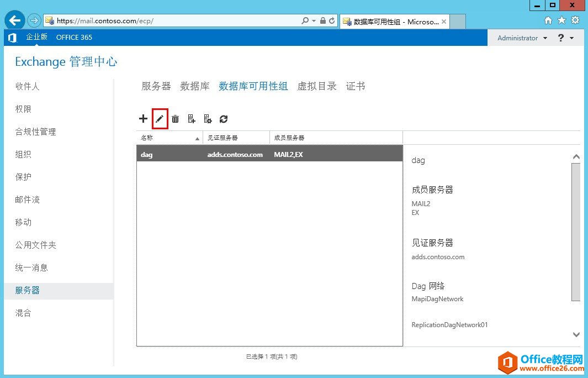Delete the dag group with the trash icon
The height and width of the screenshot is (378, 588).
(175, 118)
